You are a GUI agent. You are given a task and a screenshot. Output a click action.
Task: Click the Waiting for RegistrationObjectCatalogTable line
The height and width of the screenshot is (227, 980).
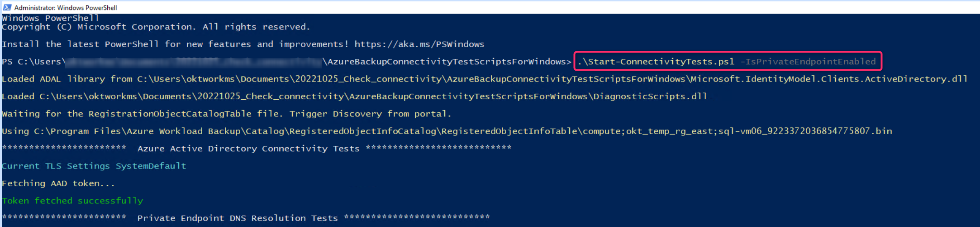227,114
